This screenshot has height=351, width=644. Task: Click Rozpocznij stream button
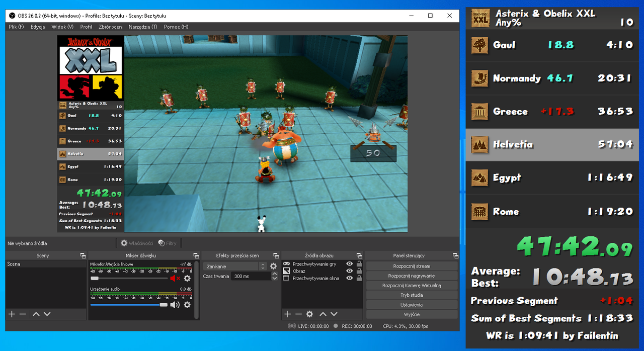pos(412,266)
